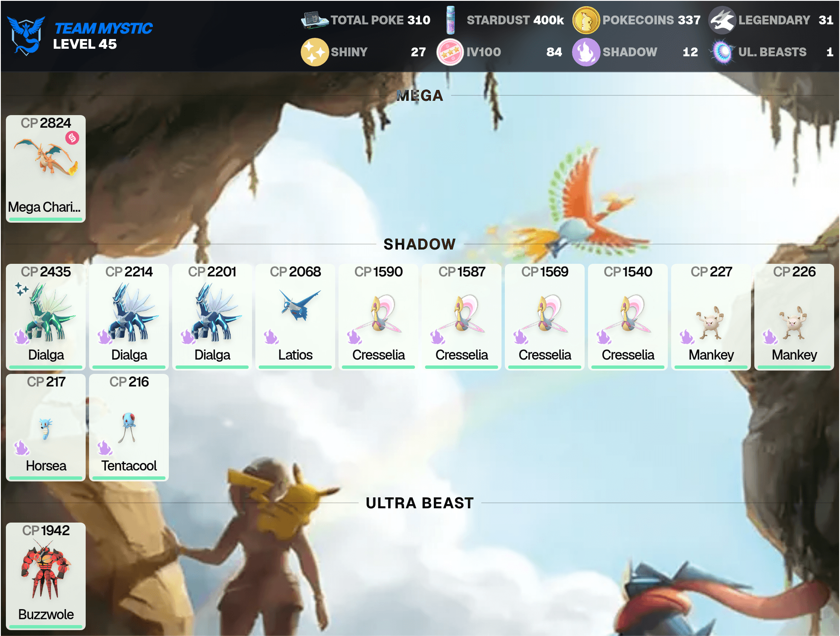This screenshot has width=840, height=636.
Task: Click the IV100 three-star icon
Action: tap(450, 52)
